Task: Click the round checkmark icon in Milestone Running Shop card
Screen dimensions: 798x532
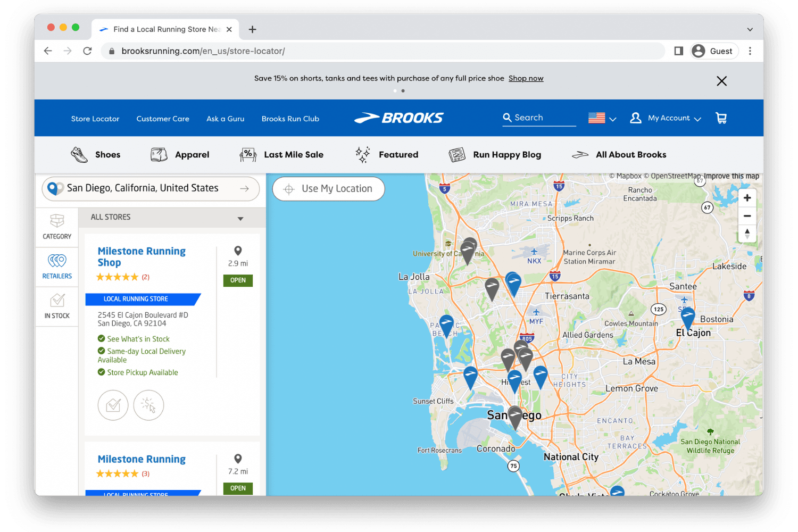Action: pyautogui.click(x=113, y=405)
